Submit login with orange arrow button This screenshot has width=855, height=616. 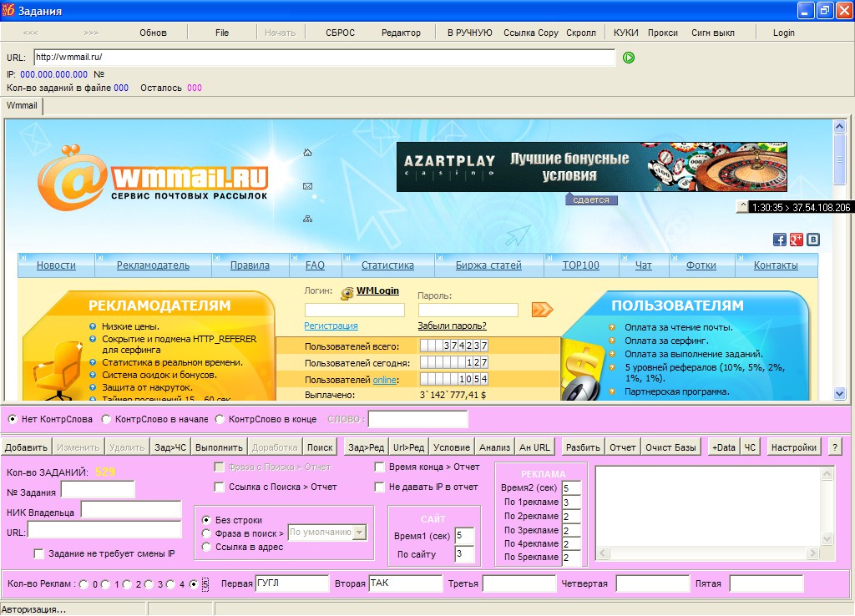(542, 310)
